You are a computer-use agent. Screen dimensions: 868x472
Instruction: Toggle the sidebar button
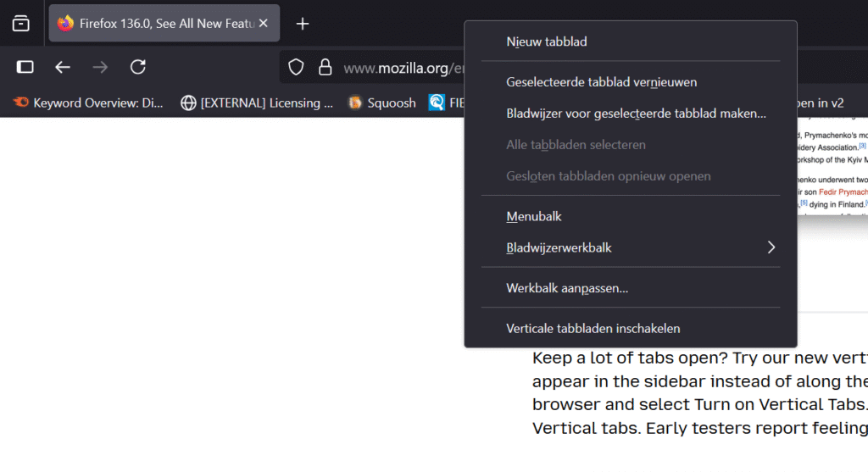click(x=25, y=68)
